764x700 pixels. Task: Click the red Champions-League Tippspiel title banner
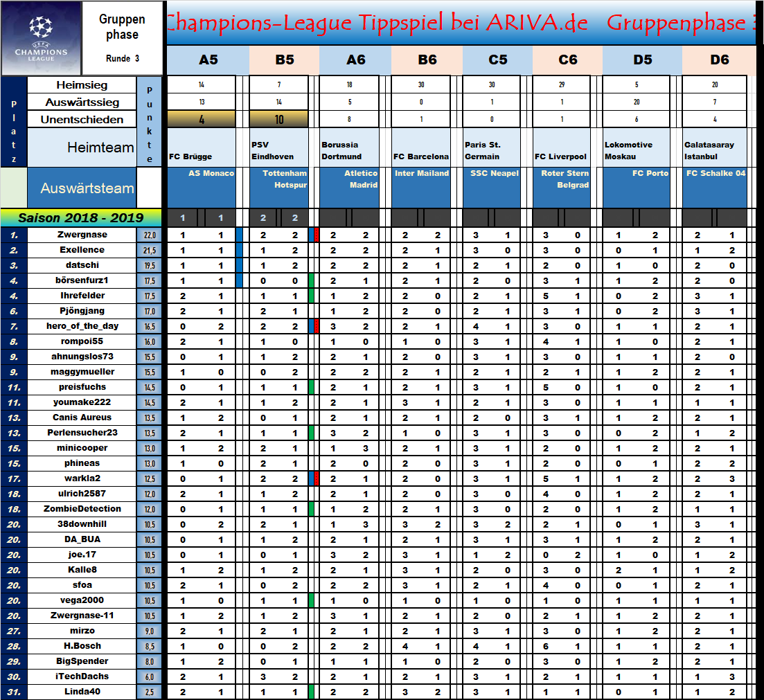461,23
